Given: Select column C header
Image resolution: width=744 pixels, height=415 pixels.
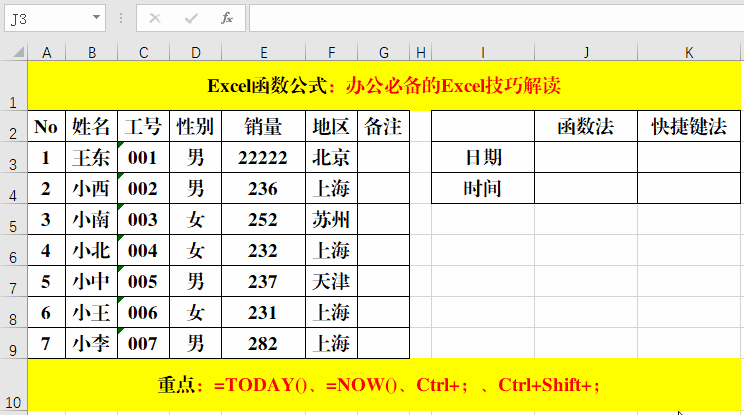Looking at the screenshot, I should pos(143,52).
